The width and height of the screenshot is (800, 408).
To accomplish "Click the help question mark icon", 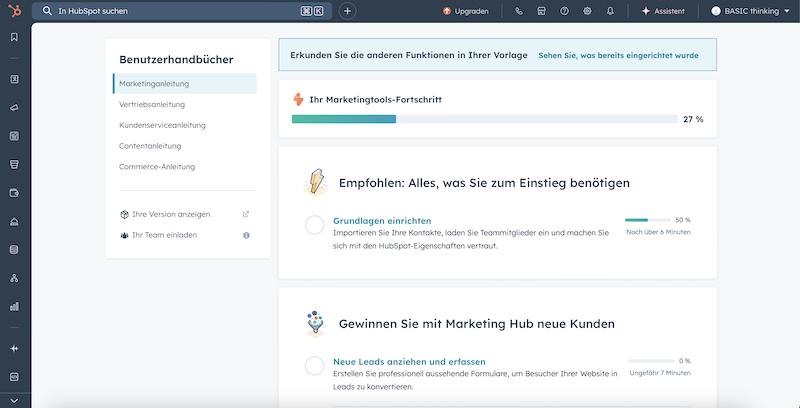I will pyautogui.click(x=564, y=11).
